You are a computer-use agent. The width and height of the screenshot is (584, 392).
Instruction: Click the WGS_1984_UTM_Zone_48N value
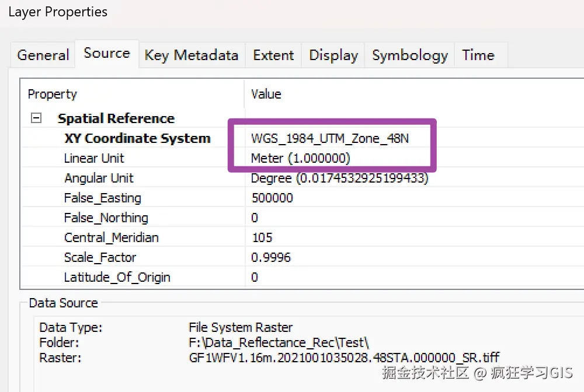330,139
